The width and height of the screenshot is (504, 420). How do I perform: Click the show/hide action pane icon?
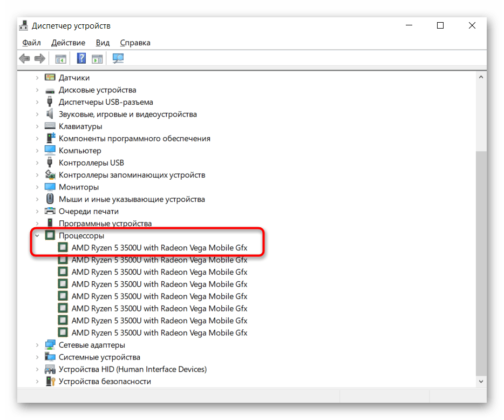coord(97,58)
